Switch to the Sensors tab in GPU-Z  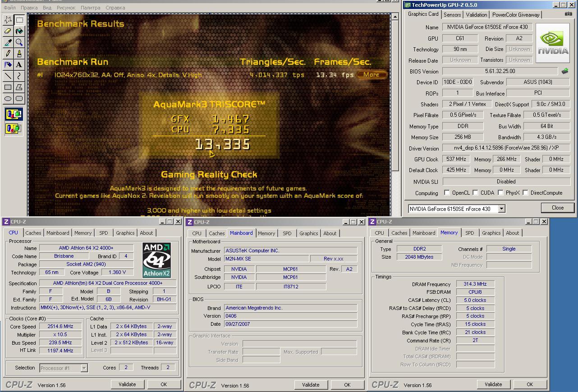click(452, 15)
